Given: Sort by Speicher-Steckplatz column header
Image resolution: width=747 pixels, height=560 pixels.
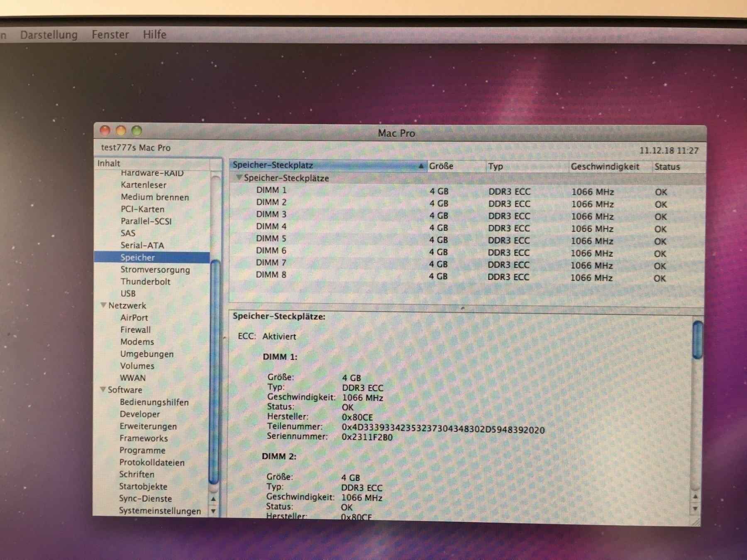Looking at the screenshot, I should click(328, 165).
